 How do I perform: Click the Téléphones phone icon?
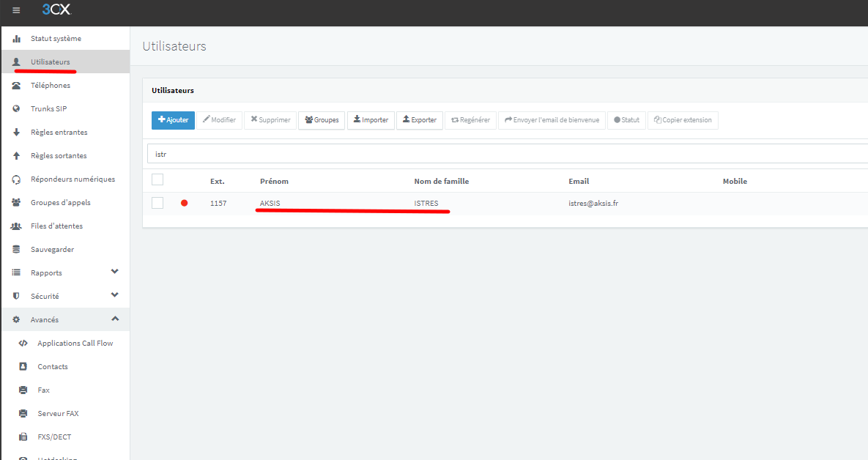pos(17,85)
